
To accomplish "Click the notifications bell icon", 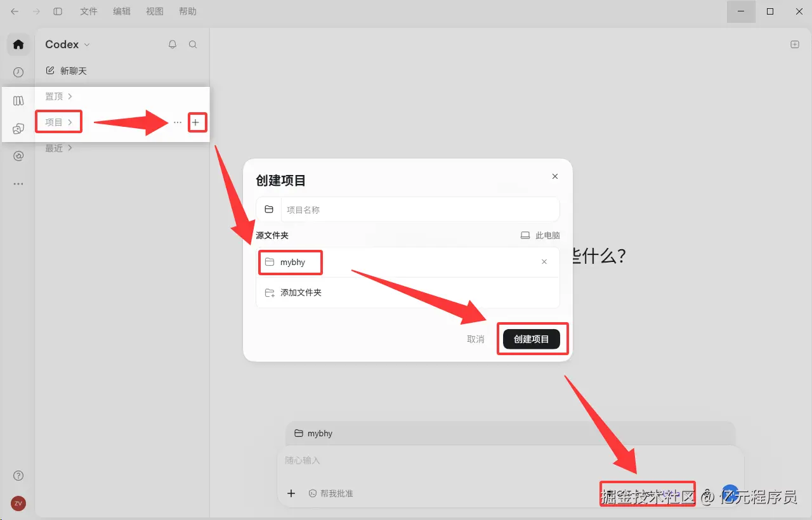I will tap(173, 44).
